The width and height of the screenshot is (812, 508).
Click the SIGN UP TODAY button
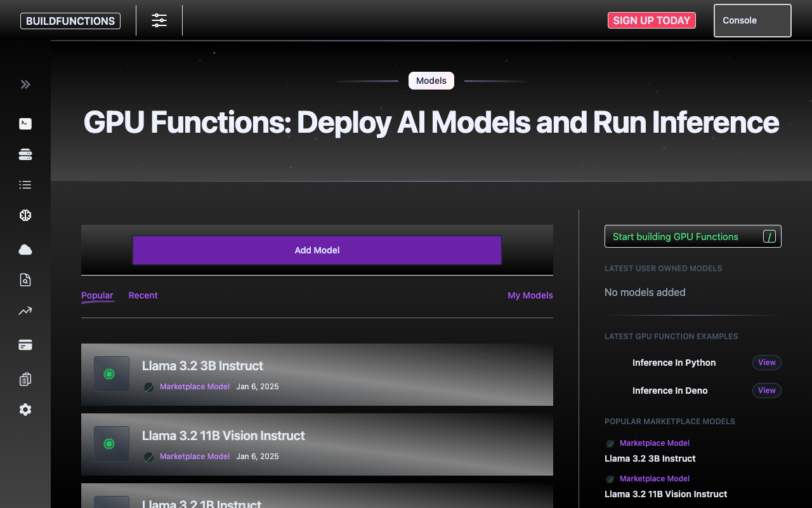click(652, 20)
